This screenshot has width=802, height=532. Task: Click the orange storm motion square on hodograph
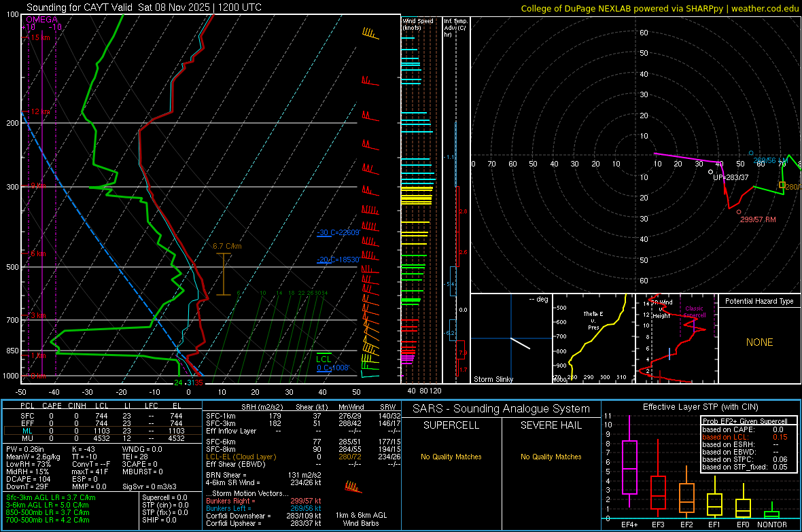(x=782, y=185)
